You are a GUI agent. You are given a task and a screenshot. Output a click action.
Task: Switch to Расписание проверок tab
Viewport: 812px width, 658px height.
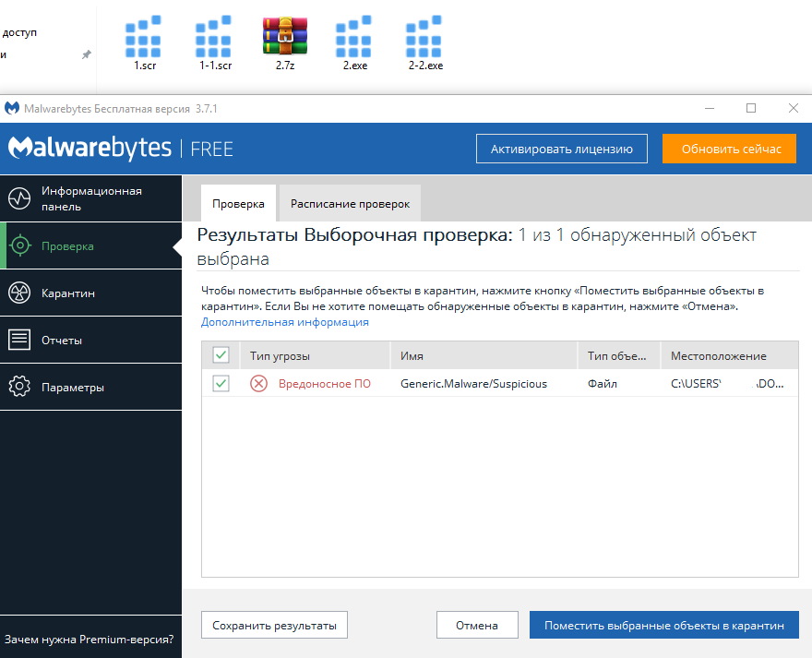click(x=350, y=204)
